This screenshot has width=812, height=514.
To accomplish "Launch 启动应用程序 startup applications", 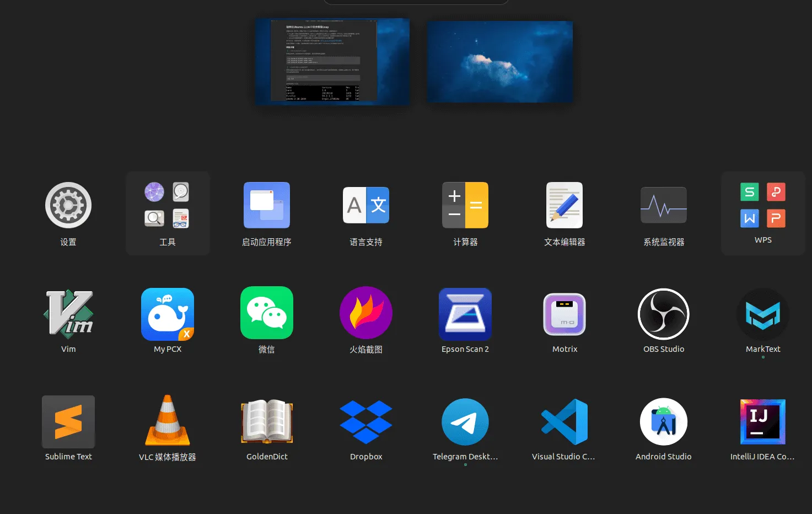I will [267, 205].
